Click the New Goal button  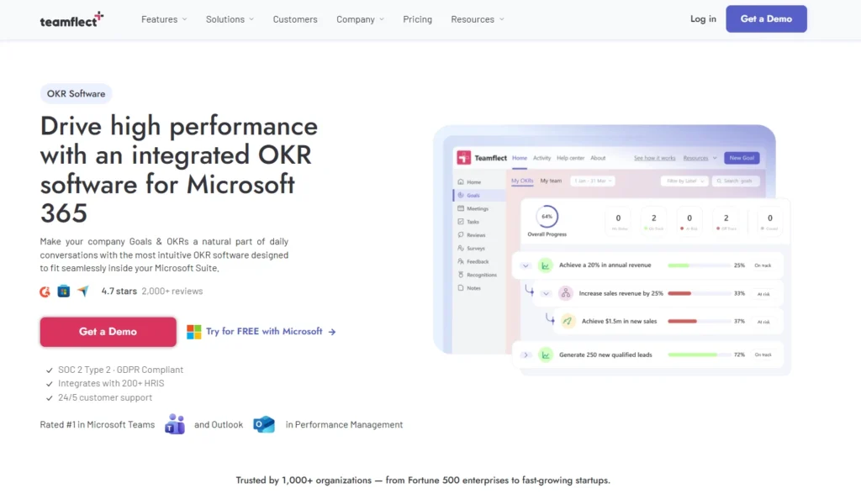point(742,158)
